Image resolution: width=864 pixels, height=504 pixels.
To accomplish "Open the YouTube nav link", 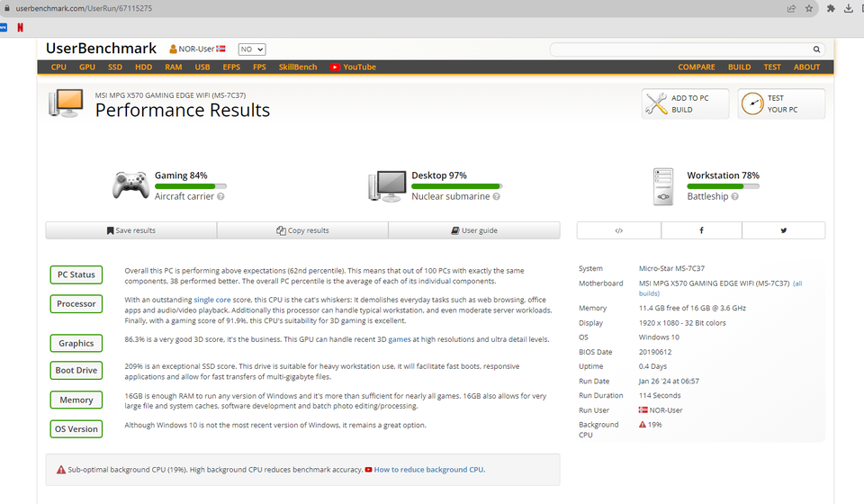I will click(353, 67).
